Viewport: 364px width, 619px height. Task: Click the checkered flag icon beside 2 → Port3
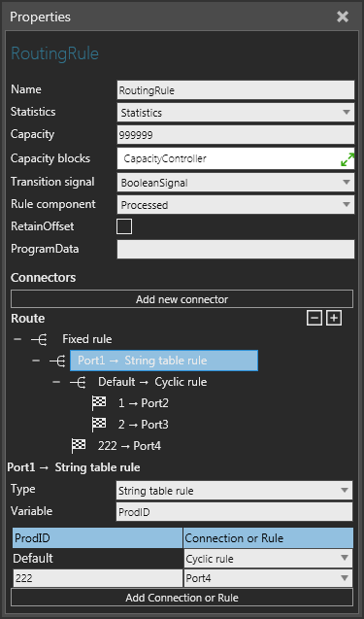pos(99,425)
